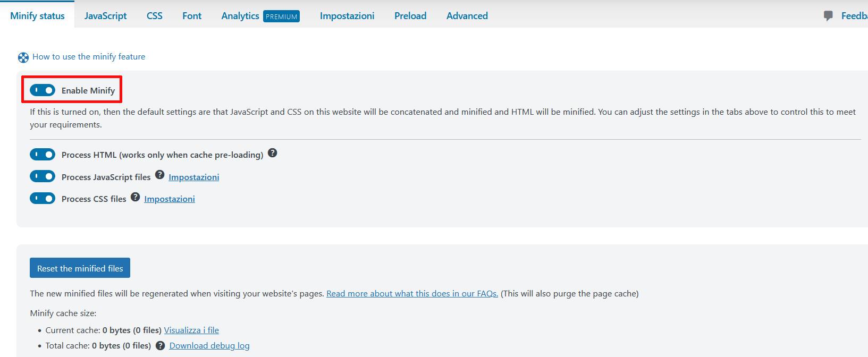868x357 pixels.
Task: Open the CSS tab
Action: pyautogui.click(x=155, y=16)
